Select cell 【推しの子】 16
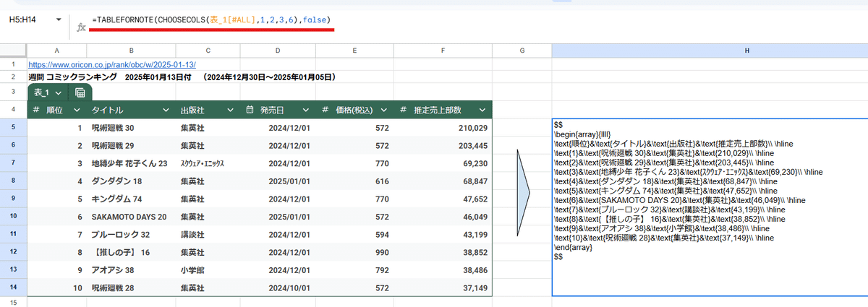This screenshot has width=868, height=307. tap(131, 251)
